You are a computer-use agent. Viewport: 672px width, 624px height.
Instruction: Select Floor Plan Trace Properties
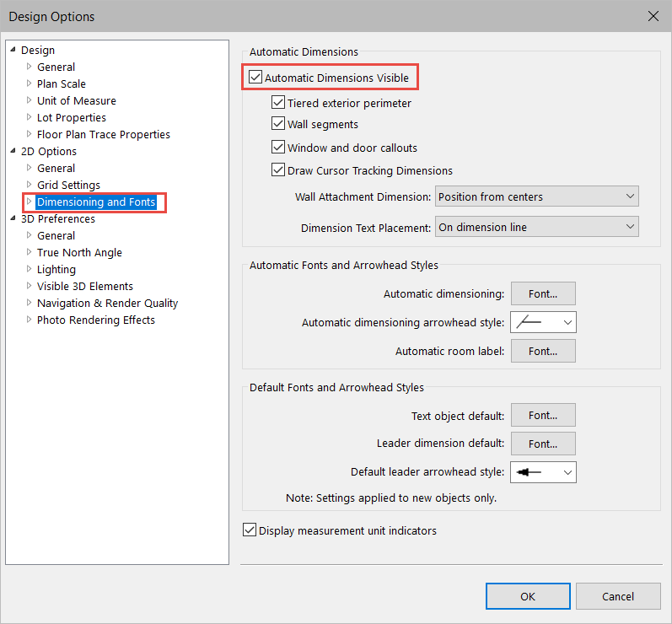click(104, 134)
